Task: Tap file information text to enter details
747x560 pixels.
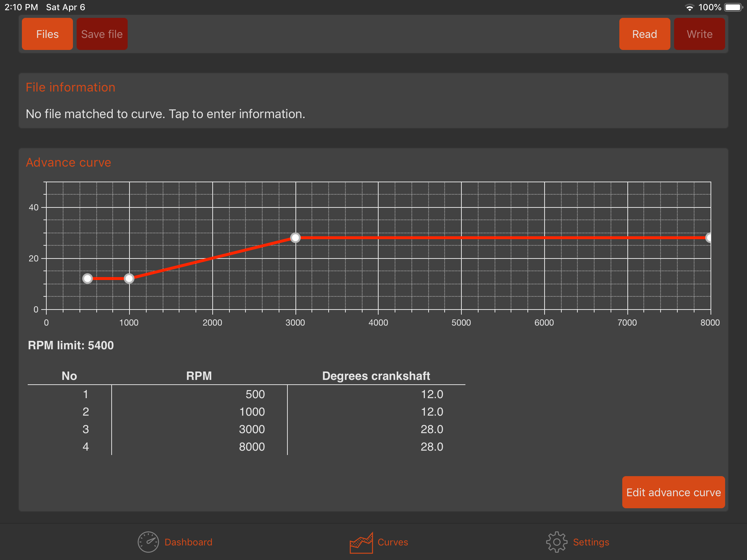Action: [165, 114]
